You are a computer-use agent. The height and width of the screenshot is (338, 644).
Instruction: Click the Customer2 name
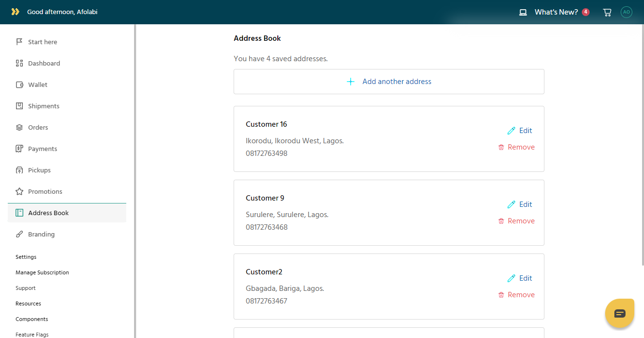(264, 272)
